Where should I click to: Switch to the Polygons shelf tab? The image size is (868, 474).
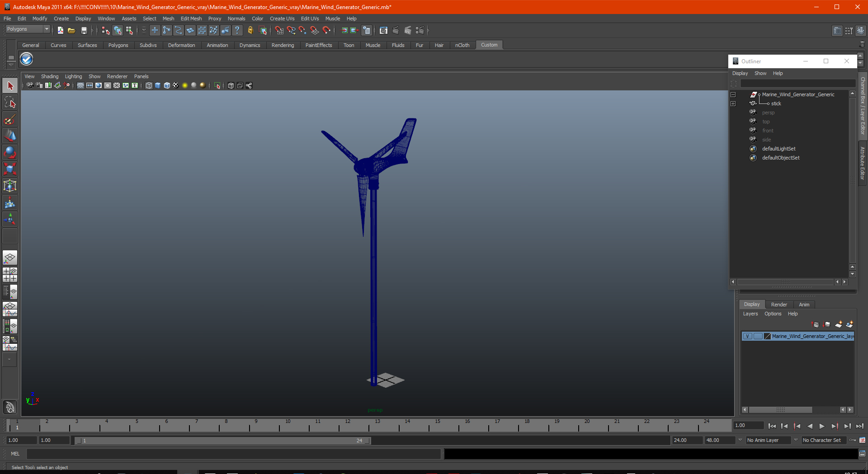click(118, 45)
